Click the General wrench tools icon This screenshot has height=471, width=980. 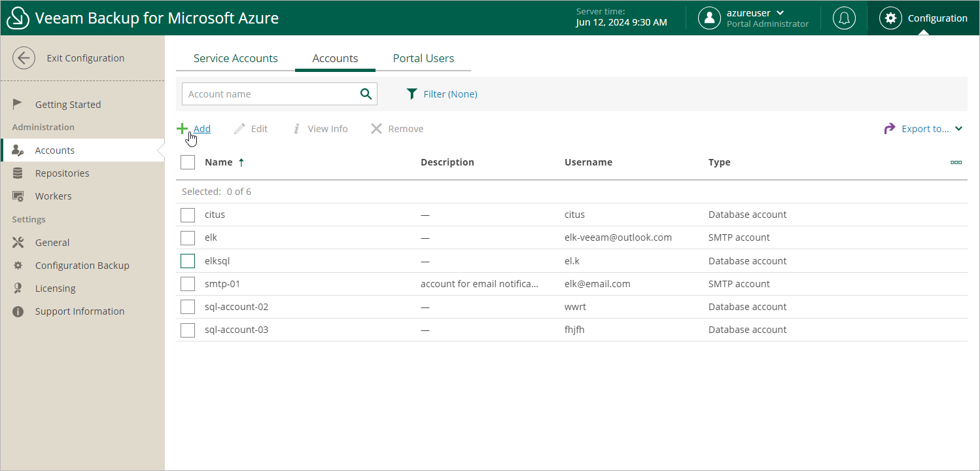coord(18,243)
